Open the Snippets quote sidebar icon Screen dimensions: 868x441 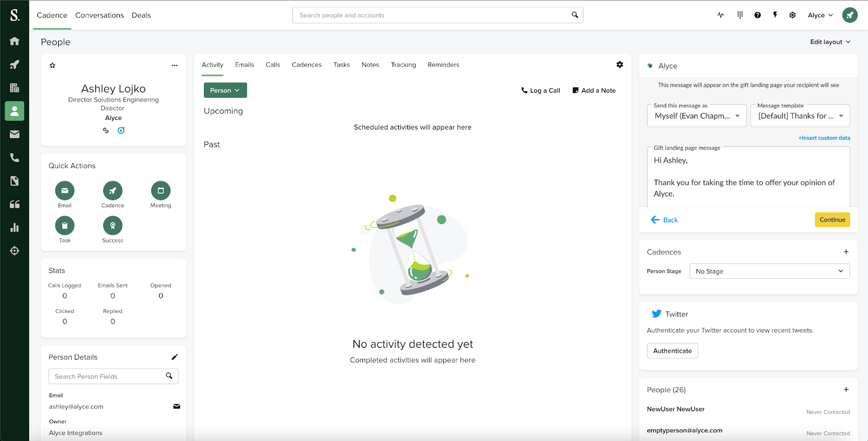tap(15, 204)
